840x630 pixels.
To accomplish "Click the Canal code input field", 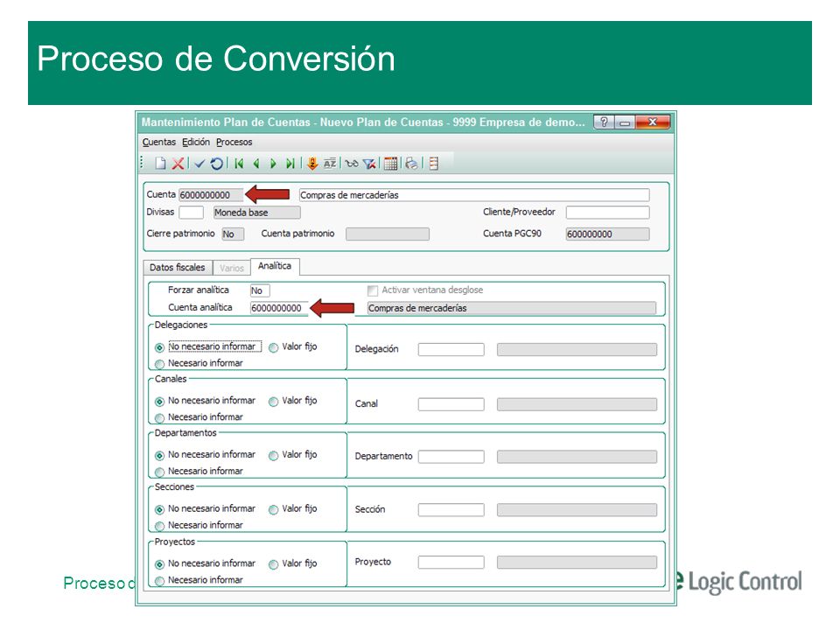I will pyautogui.click(x=451, y=404).
